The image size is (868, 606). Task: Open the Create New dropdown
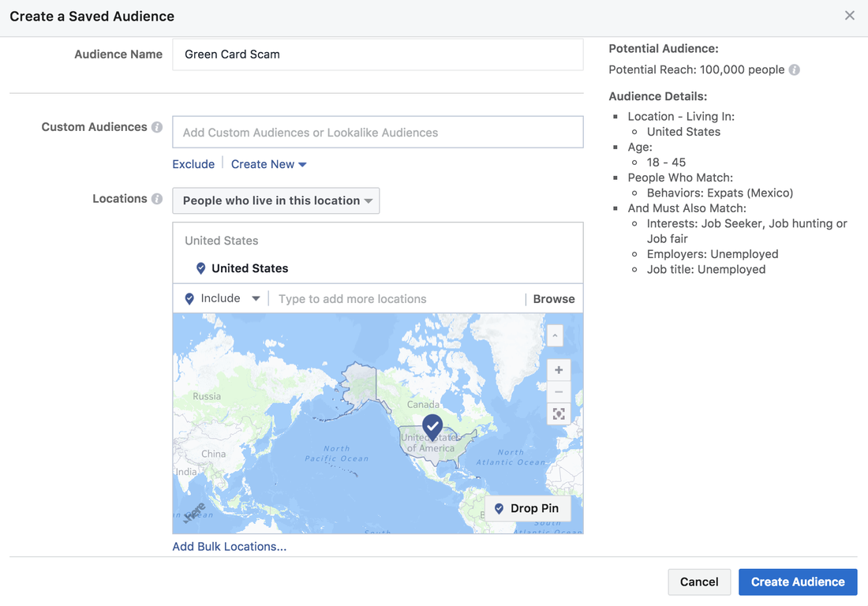click(268, 164)
